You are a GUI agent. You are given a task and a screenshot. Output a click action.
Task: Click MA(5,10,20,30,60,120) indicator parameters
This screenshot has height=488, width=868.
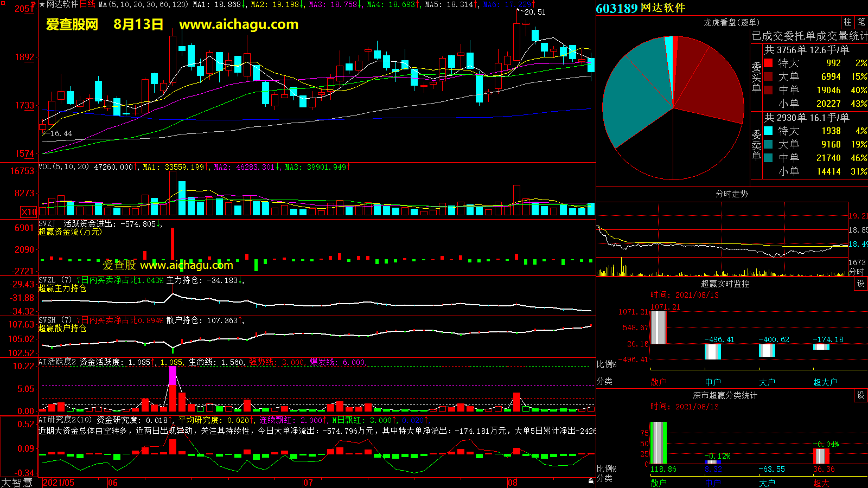coord(143,4)
